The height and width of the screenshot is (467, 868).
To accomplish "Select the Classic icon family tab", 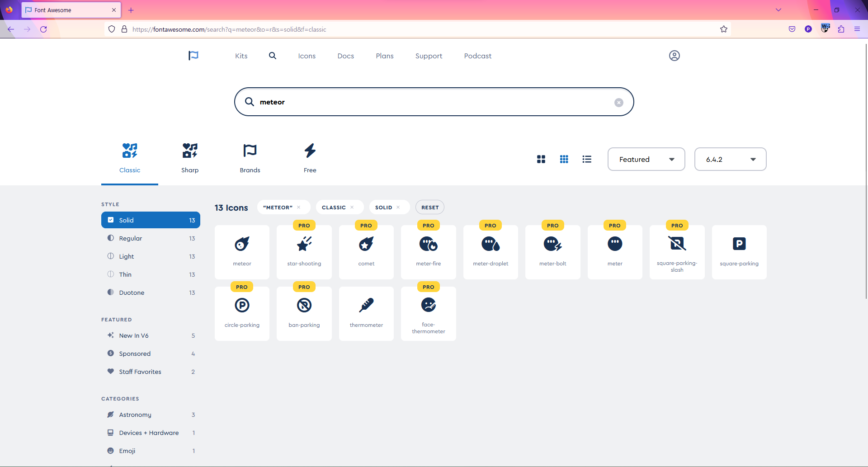I will click(x=130, y=158).
